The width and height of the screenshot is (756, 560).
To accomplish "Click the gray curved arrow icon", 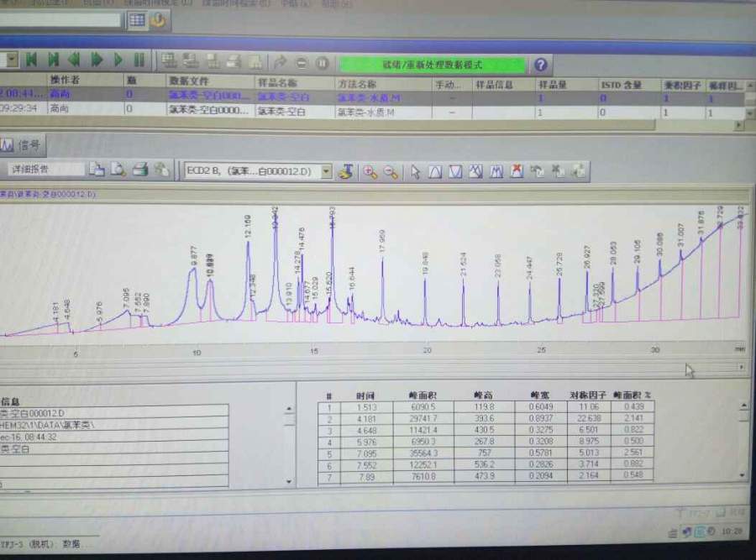I will coord(280,62).
